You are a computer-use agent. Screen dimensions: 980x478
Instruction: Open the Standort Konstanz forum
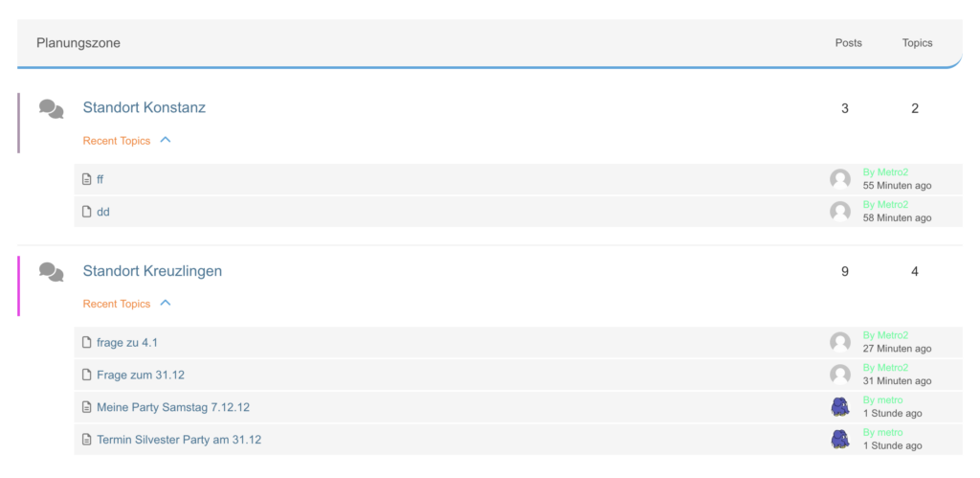tap(145, 107)
